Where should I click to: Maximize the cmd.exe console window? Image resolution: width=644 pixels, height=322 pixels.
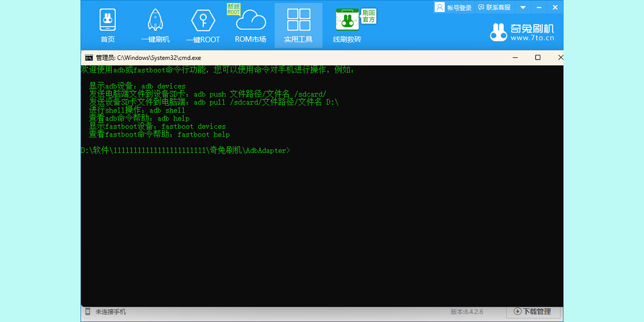(x=538, y=57)
